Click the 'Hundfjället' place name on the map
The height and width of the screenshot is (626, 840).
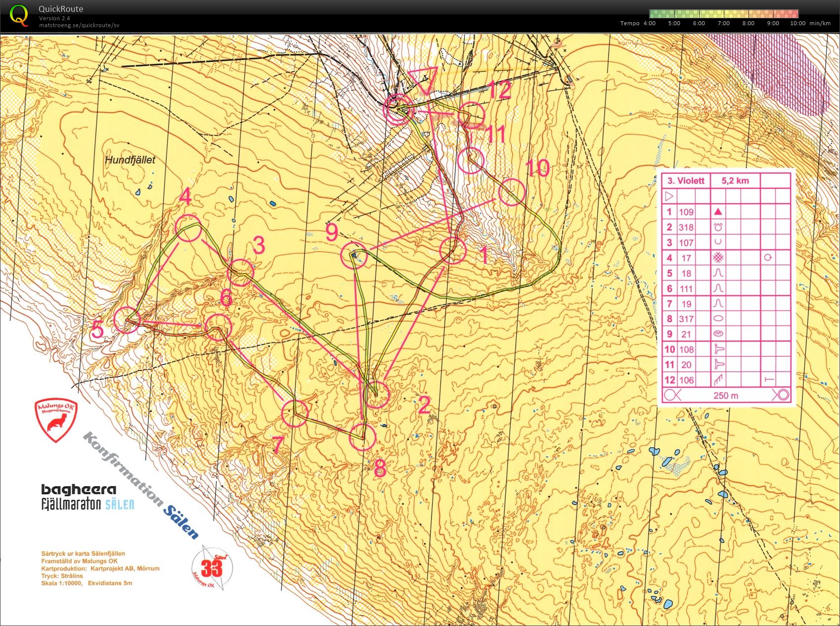(x=130, y=160)
